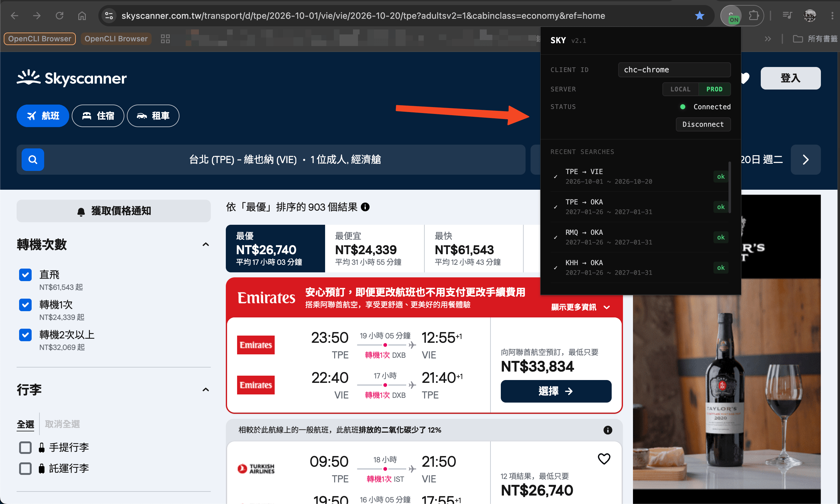Click the Emirates 安心預訂 banner headline
The image size is (840, 504).
click(415, 292)
